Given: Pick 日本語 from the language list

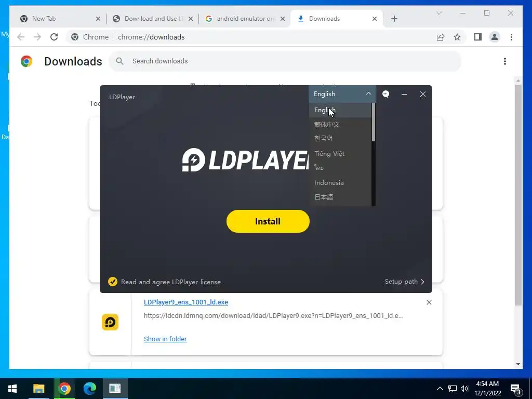Looking at the screenshot, I should pos(340,197).
